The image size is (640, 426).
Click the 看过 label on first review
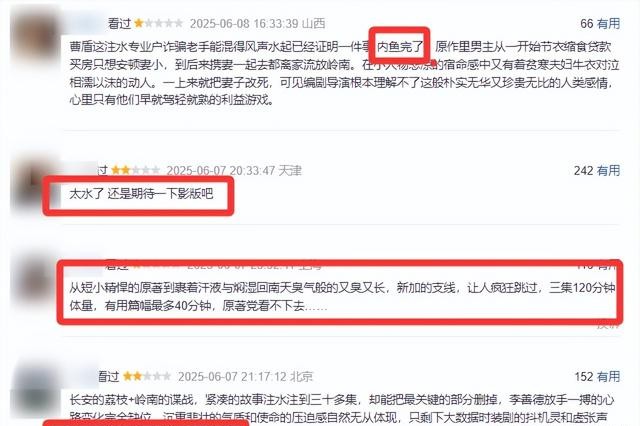coord(120,24)
